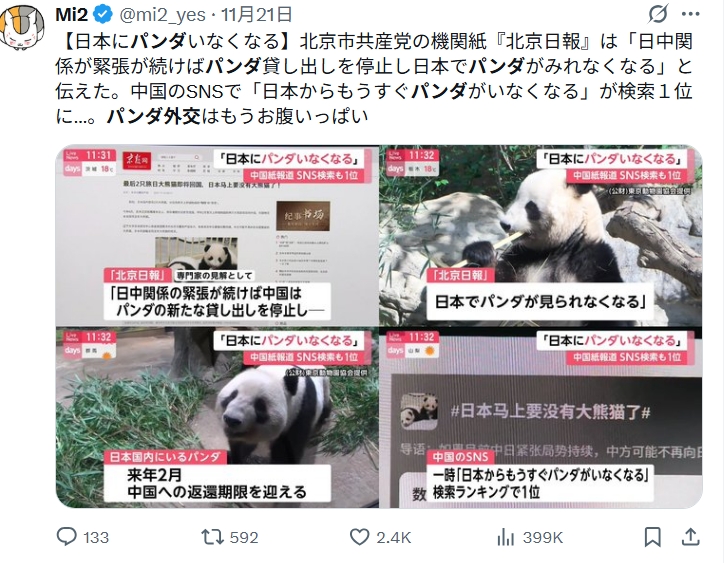Repost this tweet via retweet icon
This screenshot has height=563, width=724.
[x=212, y=537]
